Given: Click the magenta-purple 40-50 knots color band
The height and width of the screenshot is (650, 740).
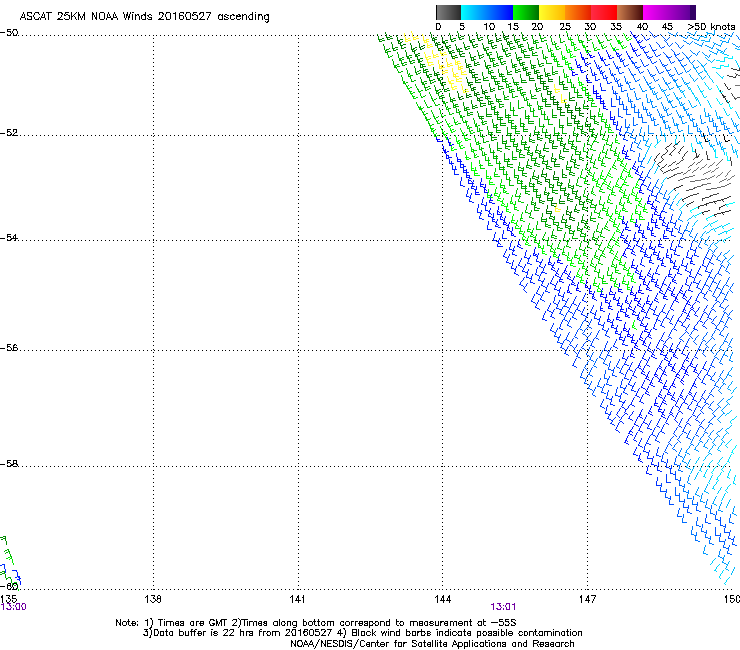Looking at the screenshot, I should pyautogui.click(x=669, y=12).
